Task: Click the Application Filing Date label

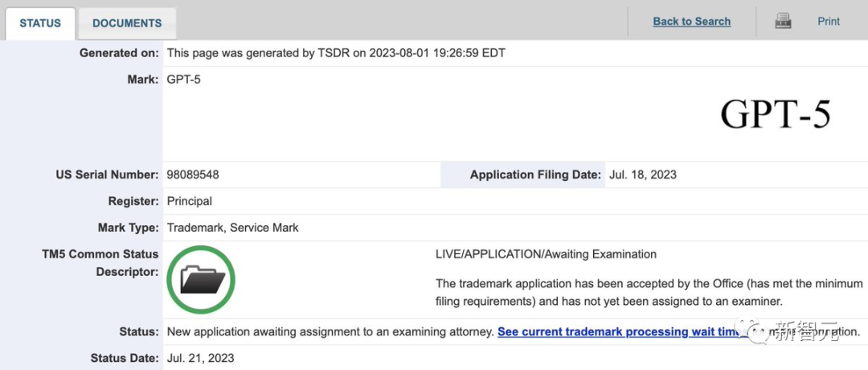Action: coord(535,175)
